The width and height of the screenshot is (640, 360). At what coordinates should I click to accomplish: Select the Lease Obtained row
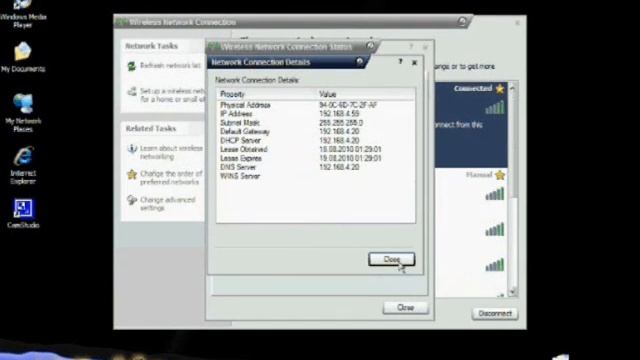pos(316,150)
